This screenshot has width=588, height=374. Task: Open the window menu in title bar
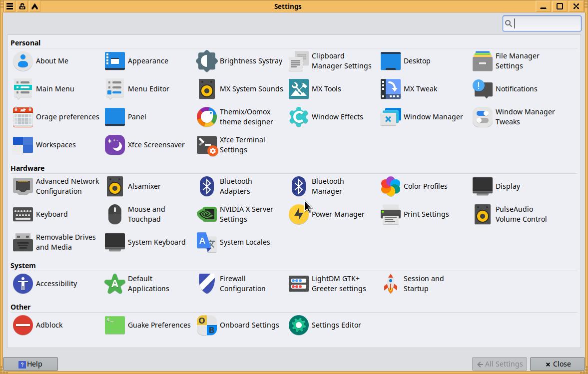coord(9,6)
